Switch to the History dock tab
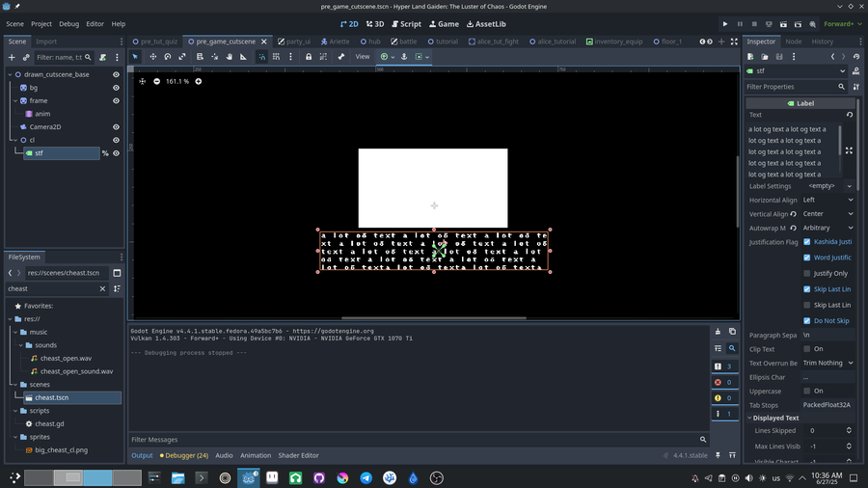This screenshot has height=488, width=868. click(822, 41)
